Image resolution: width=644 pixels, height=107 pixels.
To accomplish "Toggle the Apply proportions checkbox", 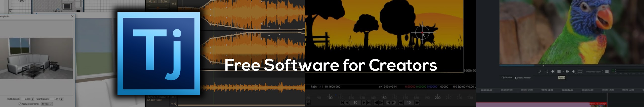I will coord(20,104).
